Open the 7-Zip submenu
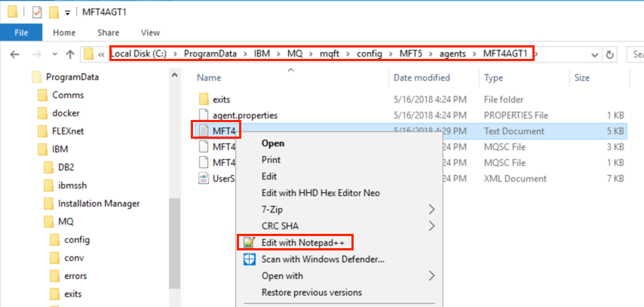 [338, 210]
